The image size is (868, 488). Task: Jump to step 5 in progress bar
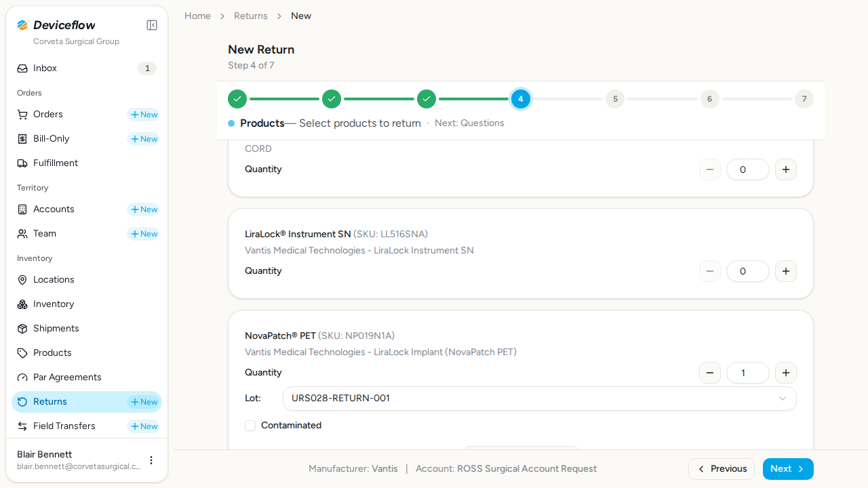click(x=615, y=99)
